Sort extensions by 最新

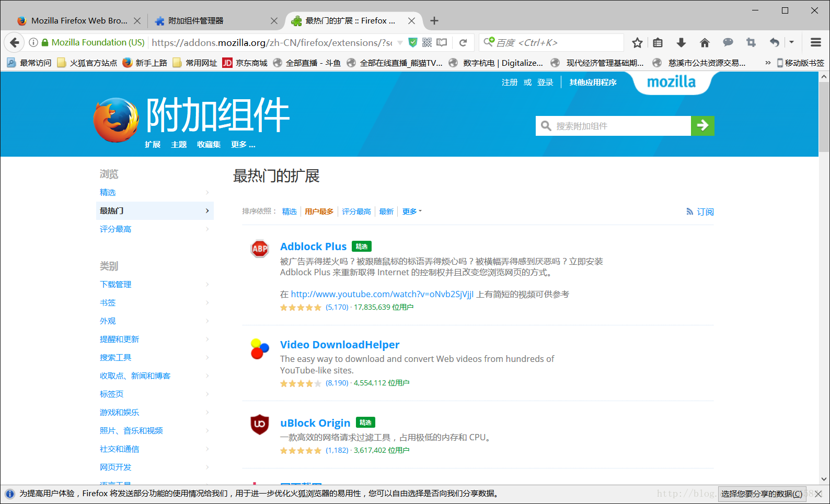click(386, 212)
